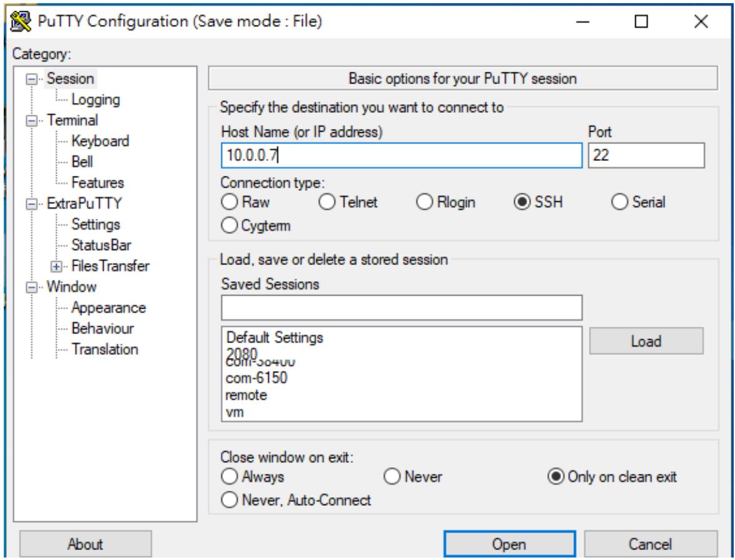Click Open to start the session
The width and height of the screenshot is (735, 560).
pyautogui.click(x=510, y=544)
